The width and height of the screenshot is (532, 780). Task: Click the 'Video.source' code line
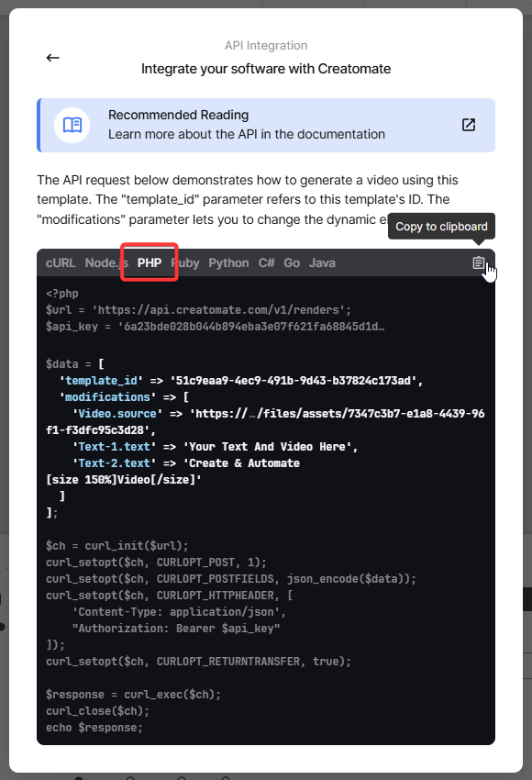(x=265, y=422)
